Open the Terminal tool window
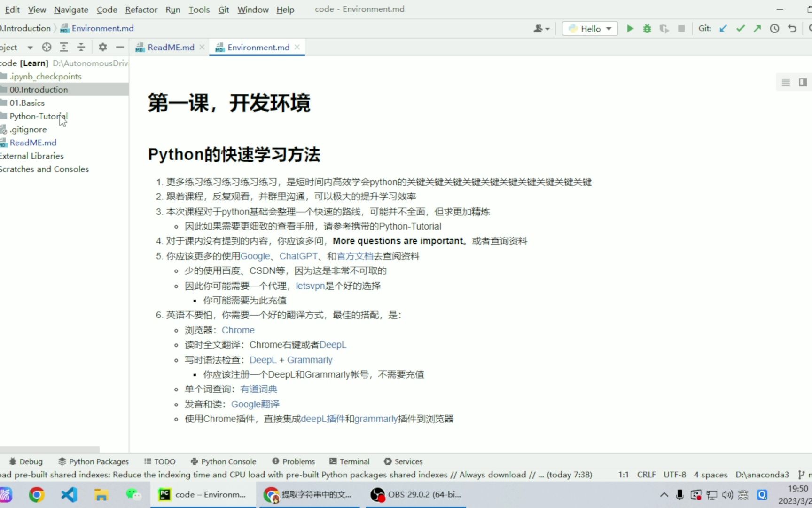The image size is (812, 508). (349, 461)
